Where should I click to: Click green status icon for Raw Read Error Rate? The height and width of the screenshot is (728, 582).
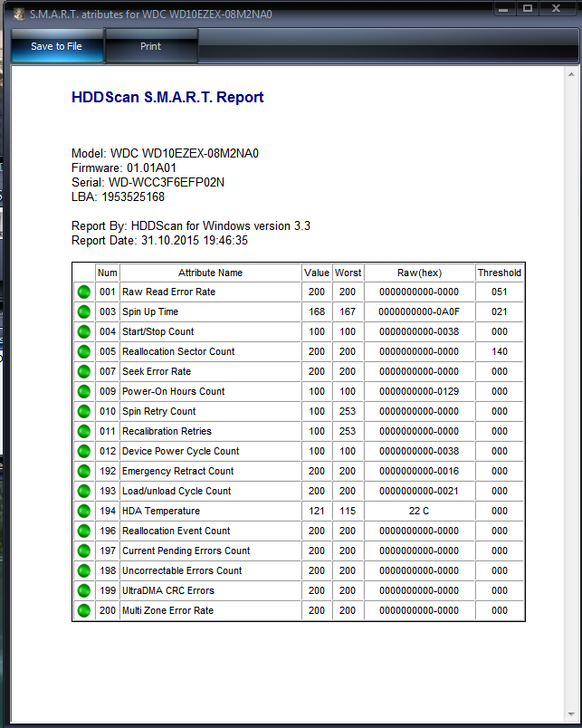[84, 292]
